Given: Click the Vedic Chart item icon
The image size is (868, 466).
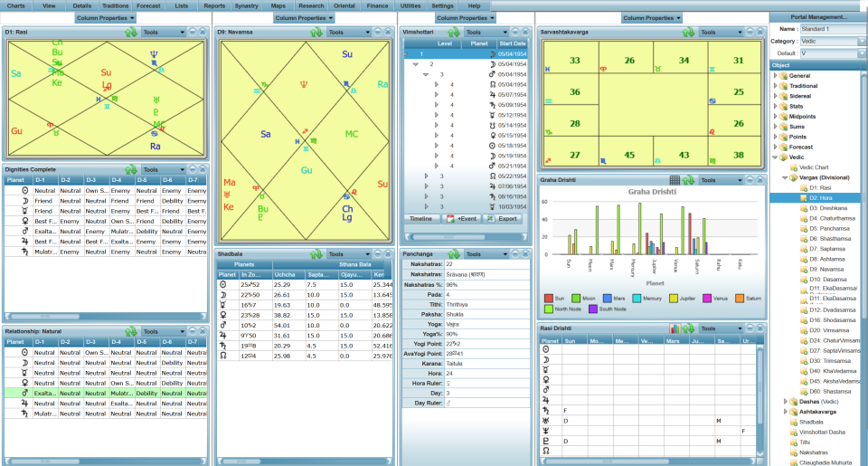Looking at the screenshot, I should 793,167.
